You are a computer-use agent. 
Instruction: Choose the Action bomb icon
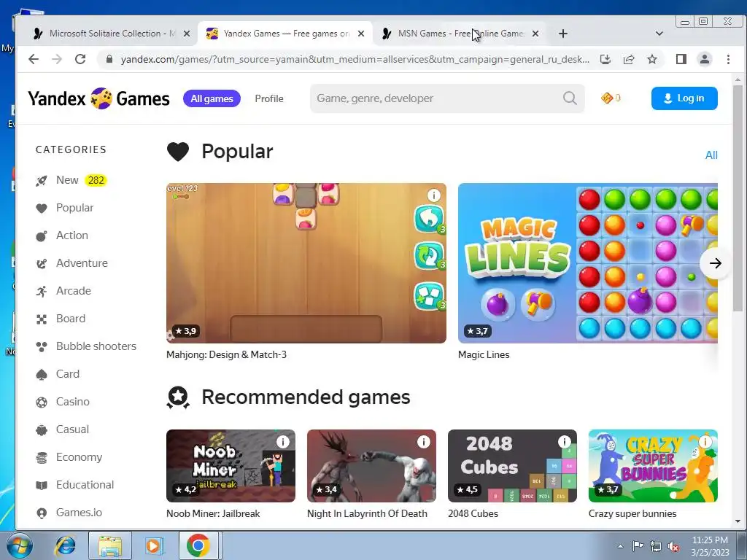click(x=42, y=236)
